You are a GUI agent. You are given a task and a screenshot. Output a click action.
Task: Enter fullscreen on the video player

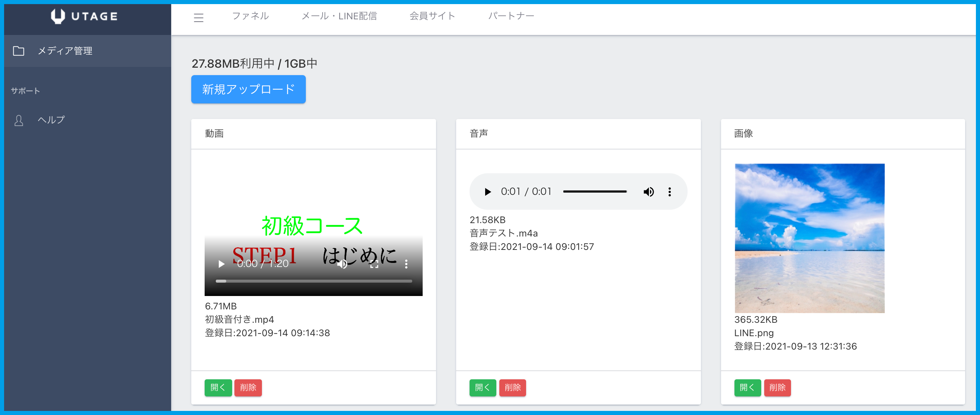pyautogui.click(x=374, y=264)
